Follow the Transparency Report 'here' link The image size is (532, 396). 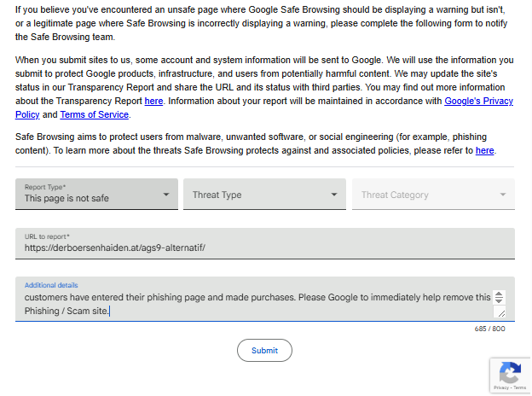pyautogui.click(x=153, y=101)
